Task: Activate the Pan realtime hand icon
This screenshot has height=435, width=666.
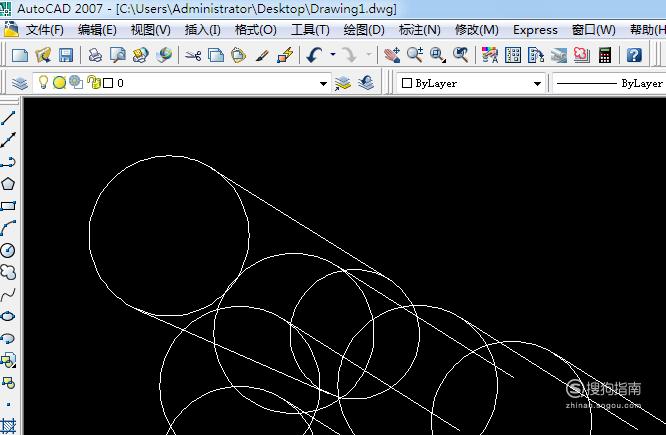Action: (x=392, y=55)
